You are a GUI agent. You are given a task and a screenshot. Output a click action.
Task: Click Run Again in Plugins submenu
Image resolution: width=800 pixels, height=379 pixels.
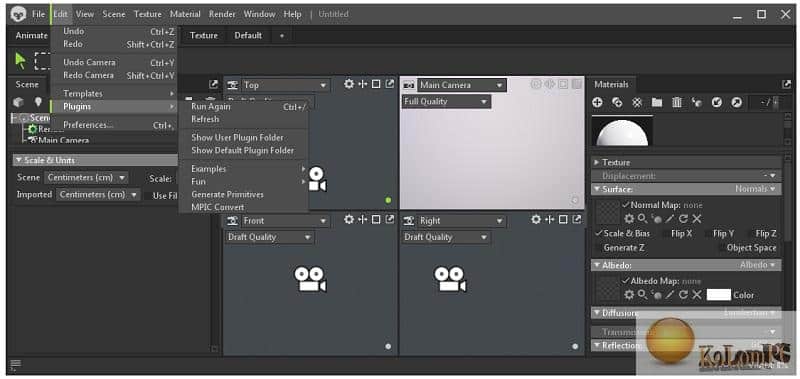[x=244, y=107]
